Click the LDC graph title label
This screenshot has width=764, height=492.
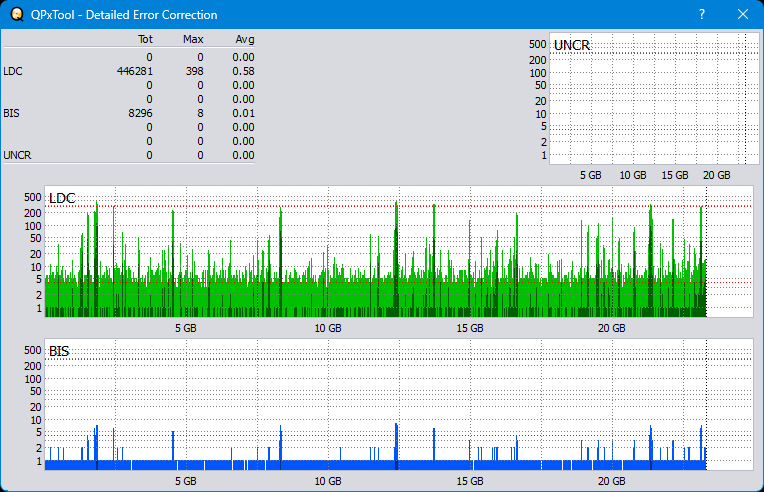(x=62, y=198)
